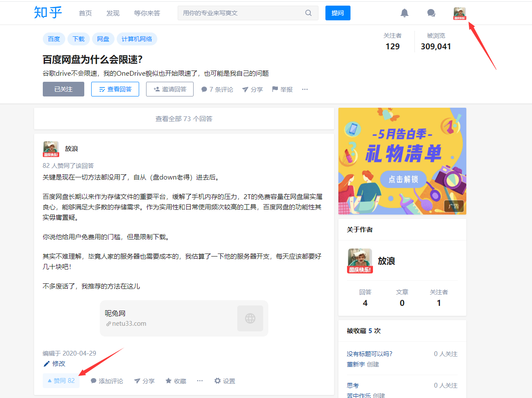Click the Zhihu 知乎 logo
Screen dimensions: 532x398
point(48,13)
